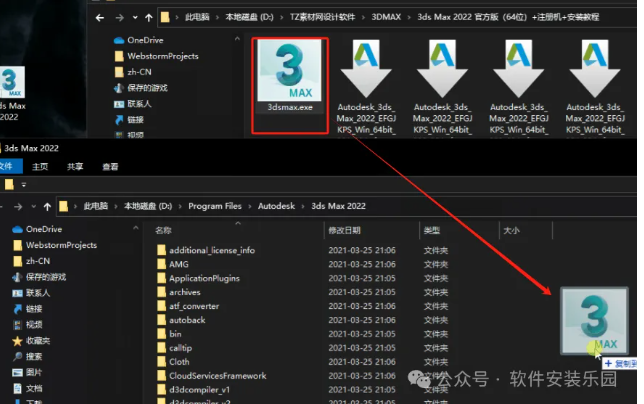644x404 pixels.
Task: Open the 主页 ribbon tab
Action: click(x=40, y=167)
